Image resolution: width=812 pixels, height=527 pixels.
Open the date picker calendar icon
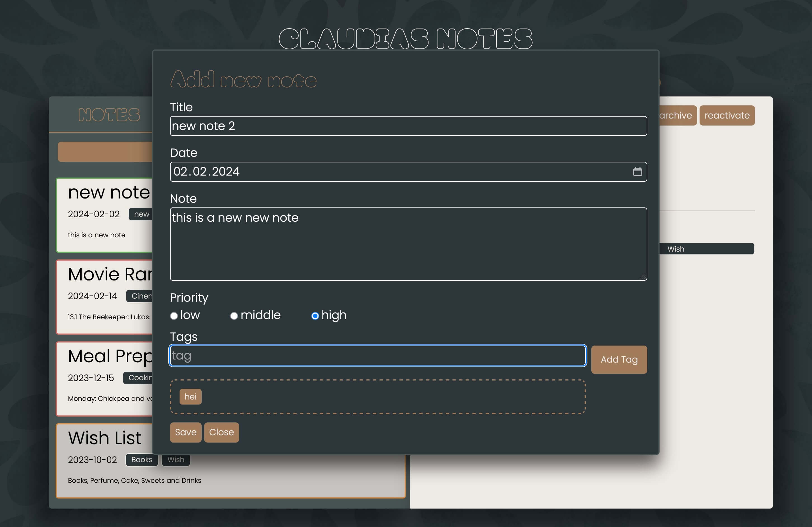coord(637,172)
